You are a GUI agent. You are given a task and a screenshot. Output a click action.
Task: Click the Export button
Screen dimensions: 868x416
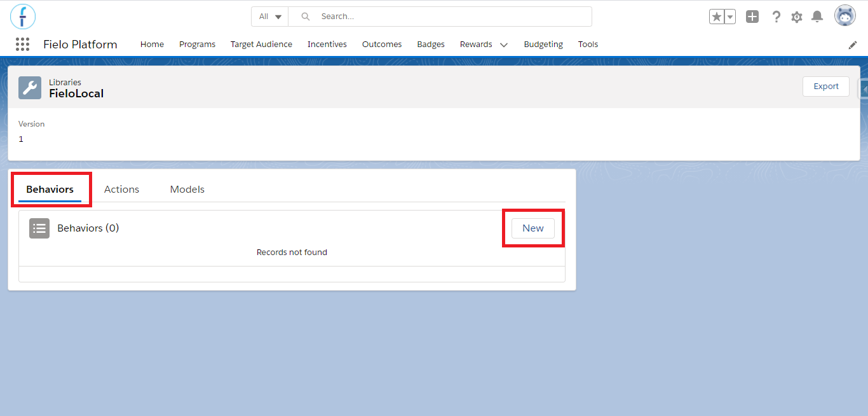[x=826, y=87]
